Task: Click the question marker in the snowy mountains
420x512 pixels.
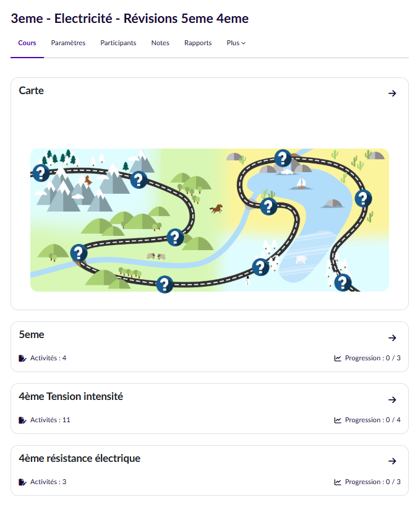Action: (x=40, y=173)
